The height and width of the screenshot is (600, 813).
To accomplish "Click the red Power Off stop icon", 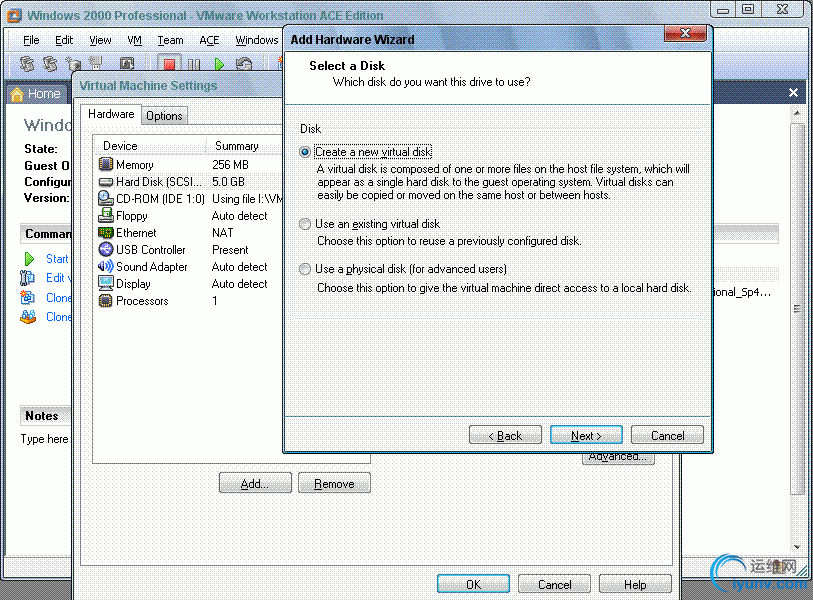I will coord(169,64).
